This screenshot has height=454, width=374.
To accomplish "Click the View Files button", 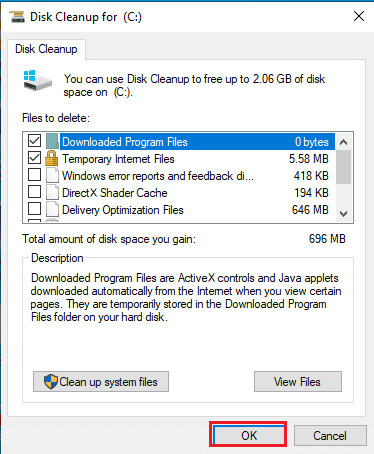I will pyautogui.click(x=298, y=382).
